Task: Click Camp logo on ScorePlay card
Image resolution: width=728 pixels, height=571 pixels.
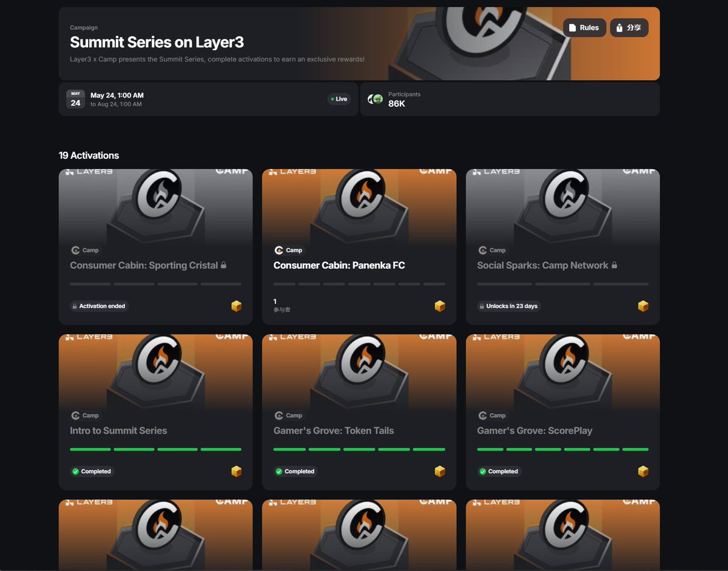Action: click(x=483, y=416)
